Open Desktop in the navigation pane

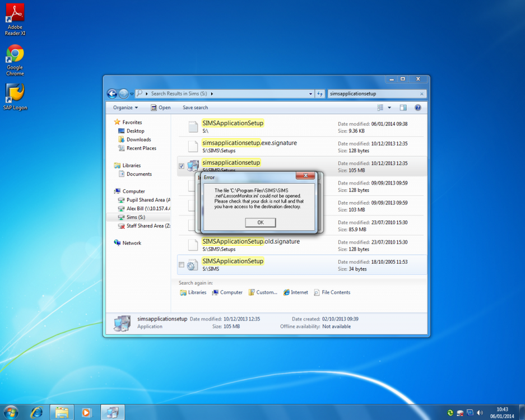click(x=131, y=131)
